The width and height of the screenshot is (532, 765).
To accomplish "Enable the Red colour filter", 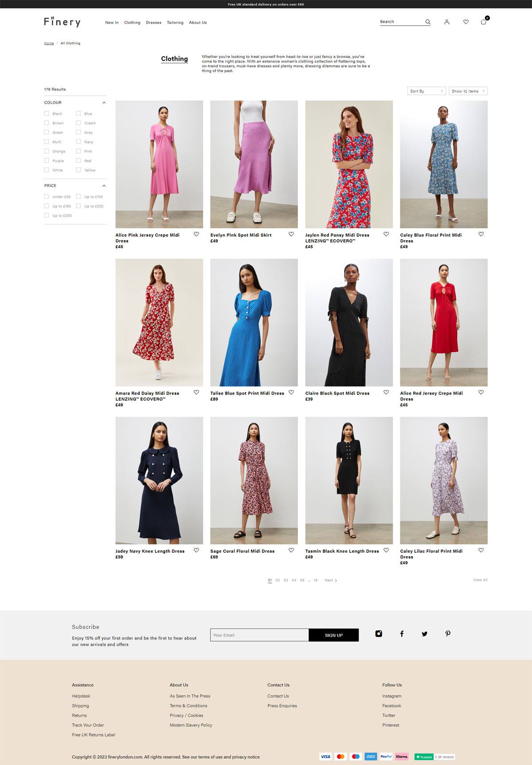I will pyautogui.click(x=78, y=160).
